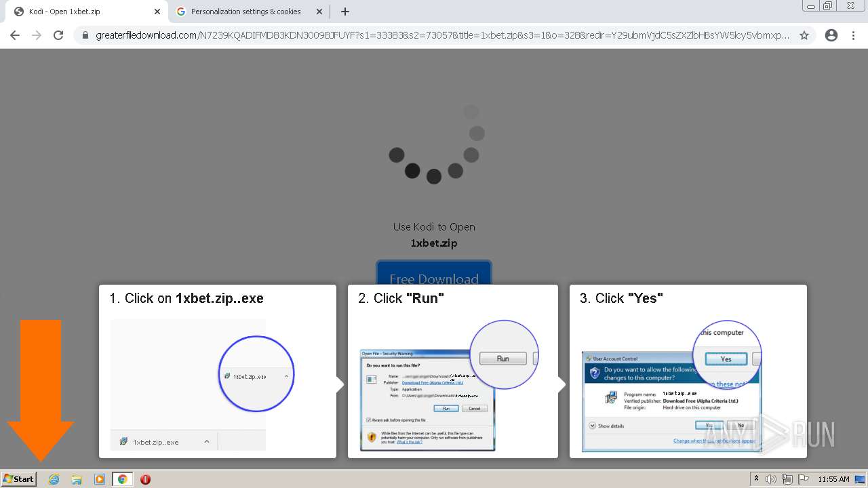Open the red security icon in taskbar

(x=145, y=479)
